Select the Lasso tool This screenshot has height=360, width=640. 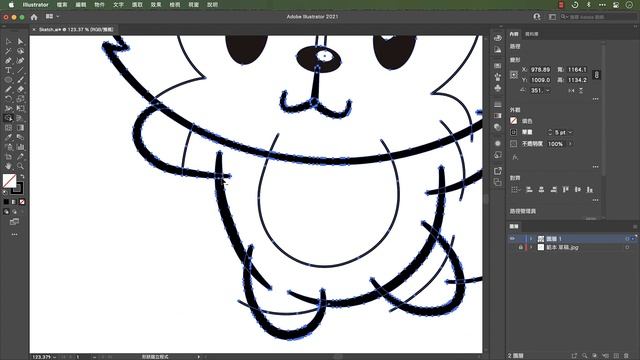(x=20, y=51)
